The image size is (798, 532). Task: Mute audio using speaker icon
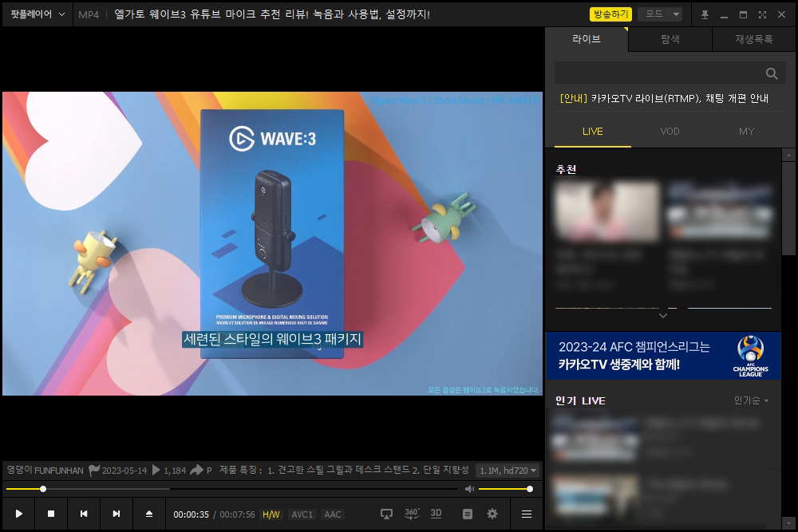tap(469, 489)
